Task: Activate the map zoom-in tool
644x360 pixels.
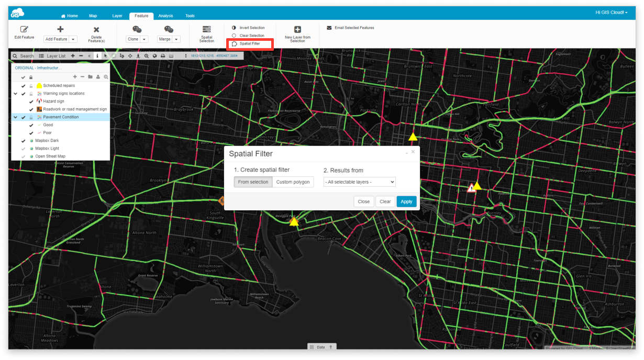Action: click(x=147, y=55)
